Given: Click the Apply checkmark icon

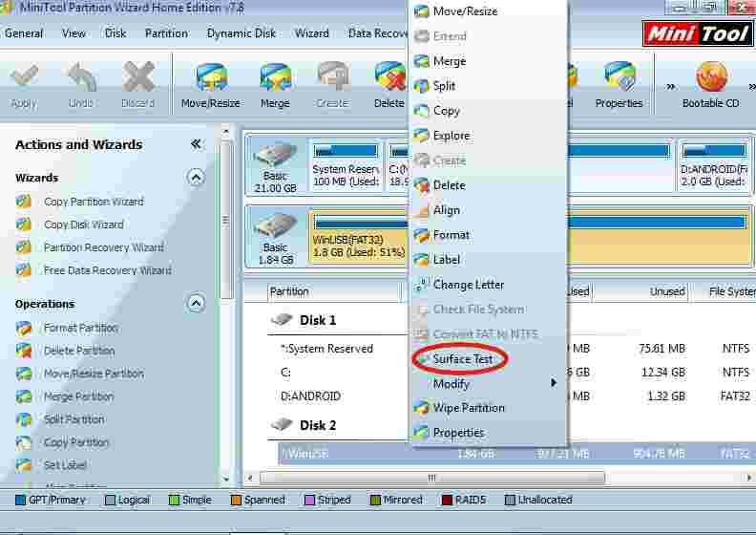Looking at the screenshot, I should 24,77.
